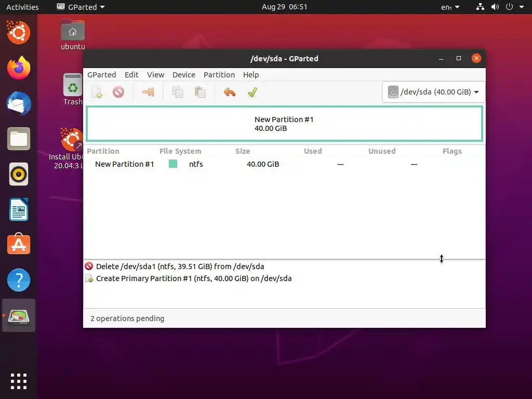Click the Copy partition toolbar icon
This screenshot has width=532, height=399.
[x=178, y=92]
